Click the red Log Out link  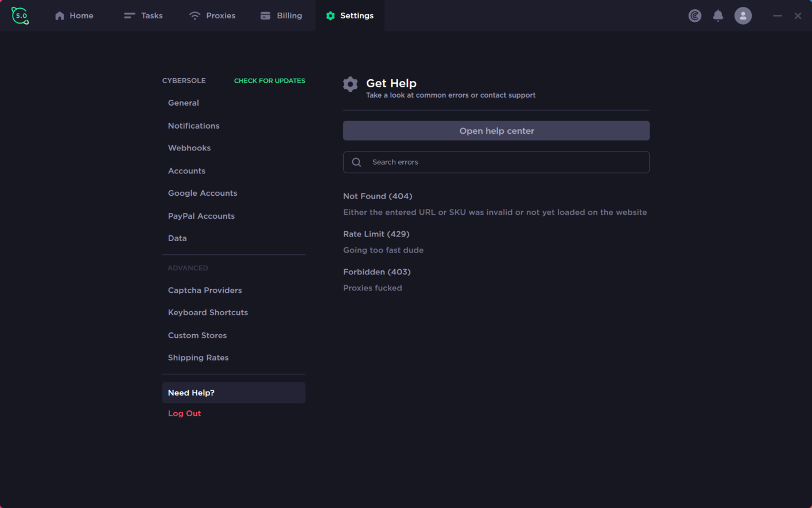click(184, 413)
